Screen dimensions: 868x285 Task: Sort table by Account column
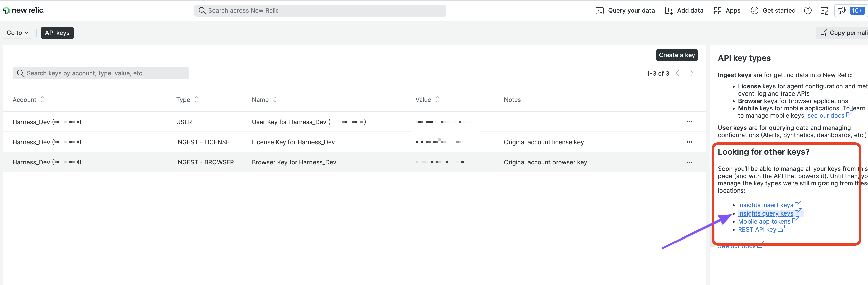pyautogui.click(x=29, y=99)
